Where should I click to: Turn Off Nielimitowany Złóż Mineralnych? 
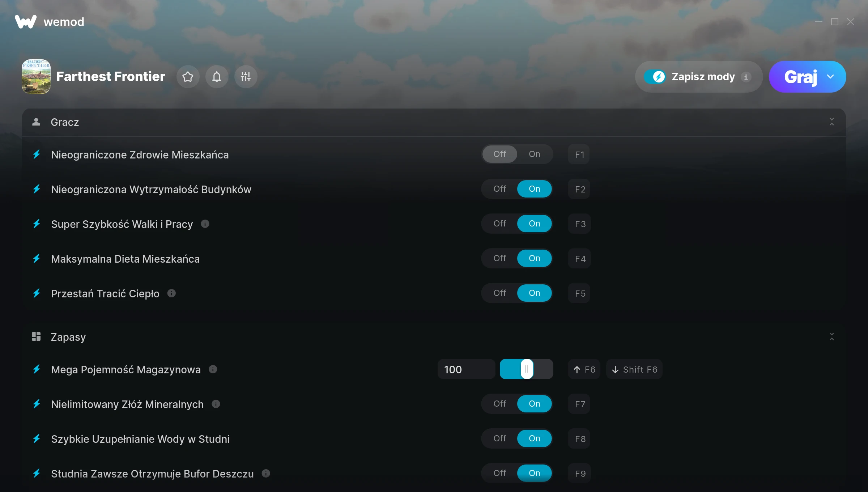(500, 404)
